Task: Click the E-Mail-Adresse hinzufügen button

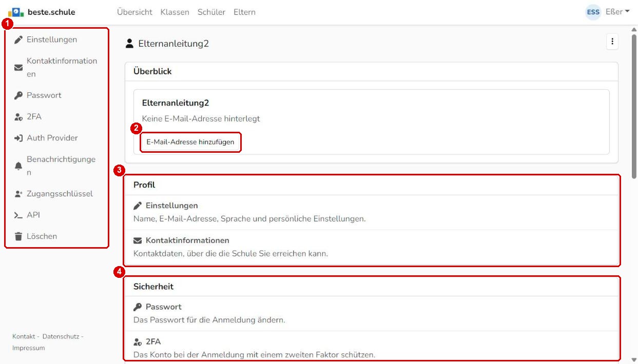Action: (190, 143)
